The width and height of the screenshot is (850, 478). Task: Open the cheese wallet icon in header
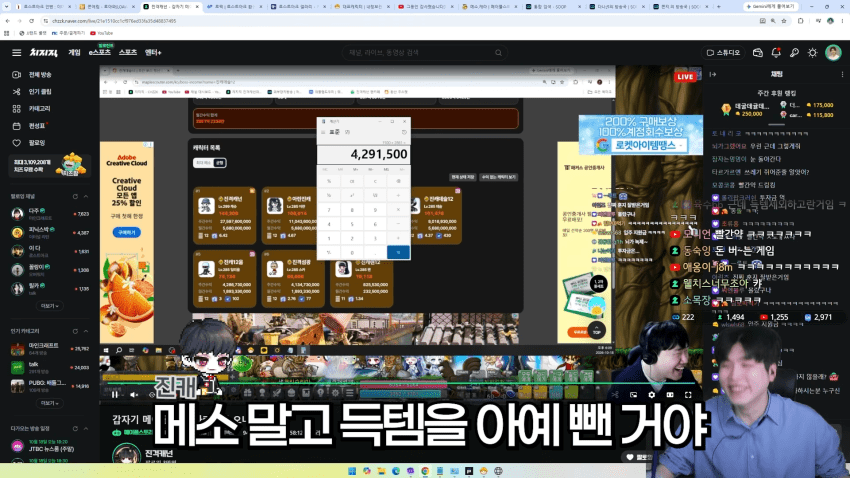click(758, 53)
